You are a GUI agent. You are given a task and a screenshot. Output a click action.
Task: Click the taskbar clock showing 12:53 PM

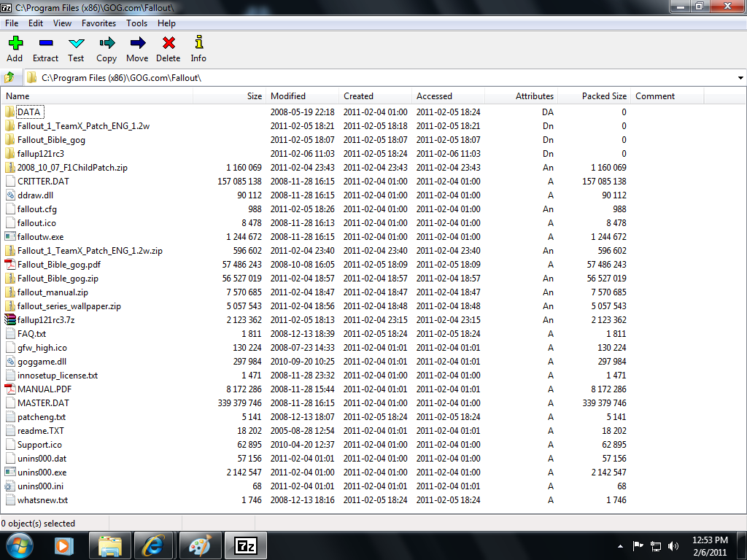[x=710, y=546]
